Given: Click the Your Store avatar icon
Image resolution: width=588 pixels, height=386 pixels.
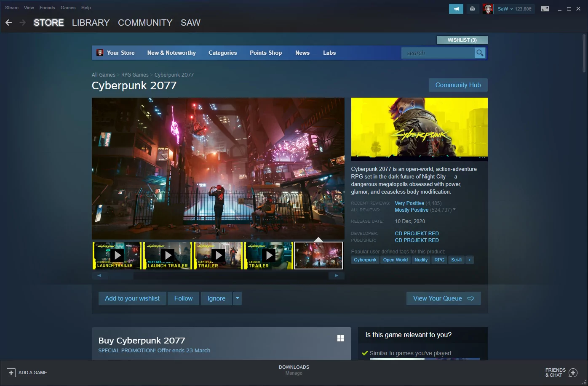Looking at the screenshot, I should point(100,53).
